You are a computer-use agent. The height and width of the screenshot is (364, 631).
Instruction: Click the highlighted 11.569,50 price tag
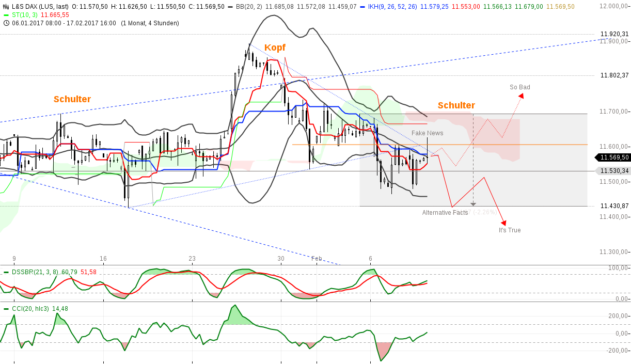(x=613, y=157)
